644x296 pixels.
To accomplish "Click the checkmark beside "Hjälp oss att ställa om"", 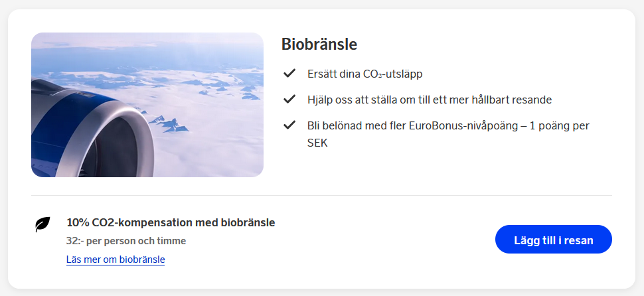I will [289, 99].
